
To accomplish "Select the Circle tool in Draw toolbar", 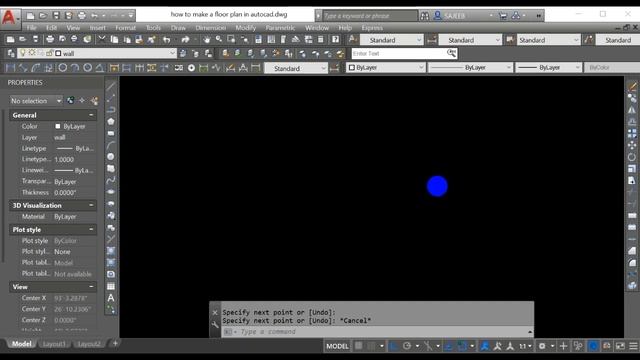I will 111,157.
